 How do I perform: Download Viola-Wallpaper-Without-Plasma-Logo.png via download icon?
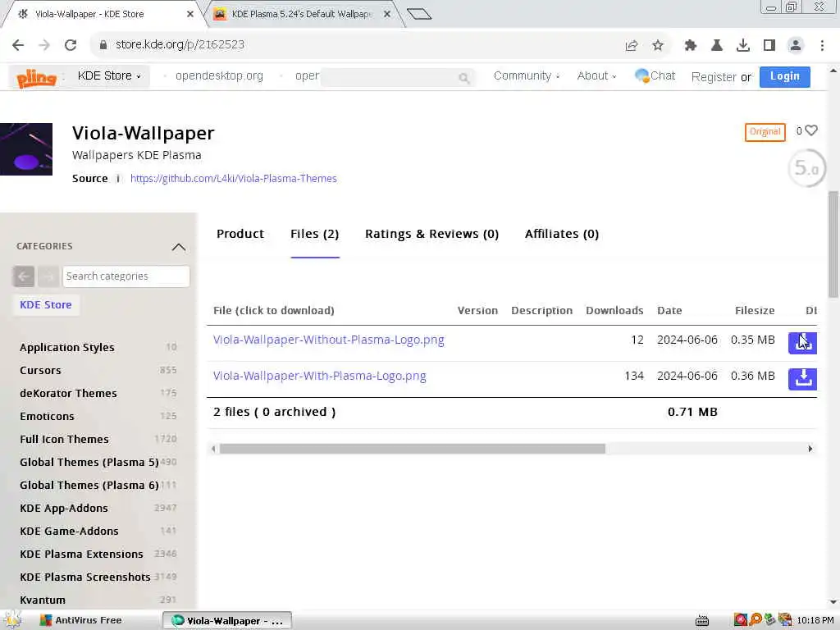[802, 343]
